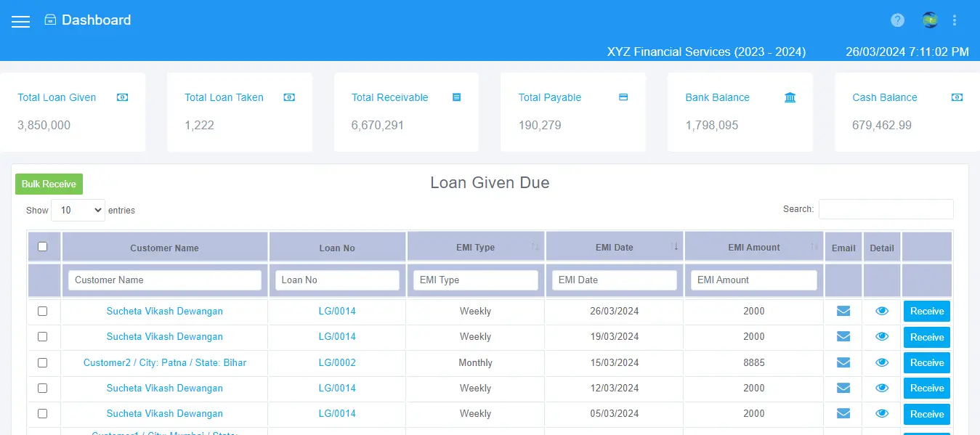Click the Dashboard title in the header

click(x=95, y=20)
